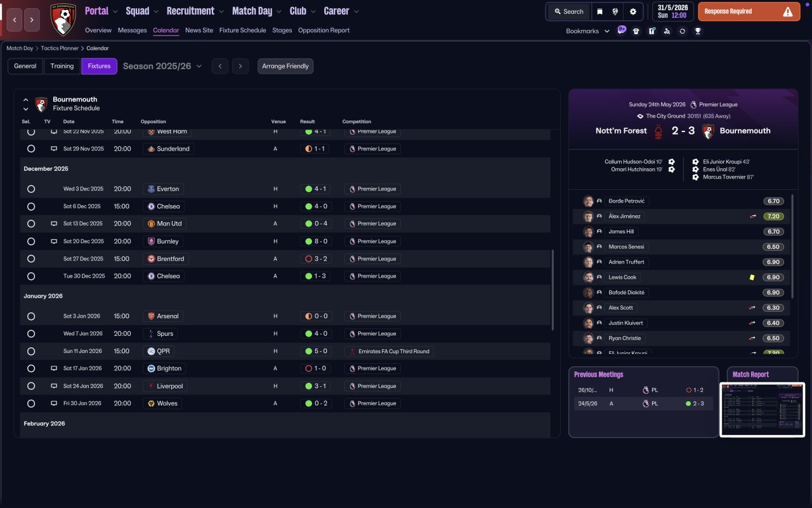
Task: Switch to the Training tab
Action: (62, 66)
